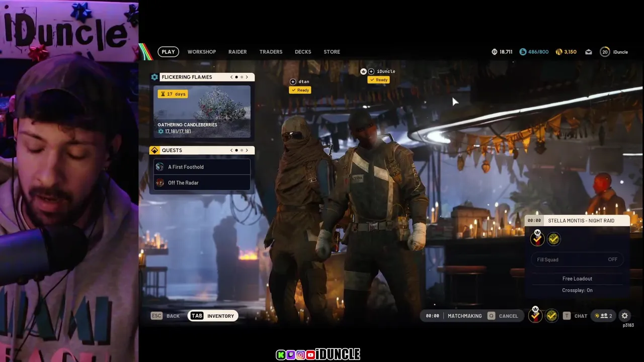This screenshot has width=644, height=362.
Task: Click the 17,181/17,181 candleberries progress
Action: (x=174, y=132)
